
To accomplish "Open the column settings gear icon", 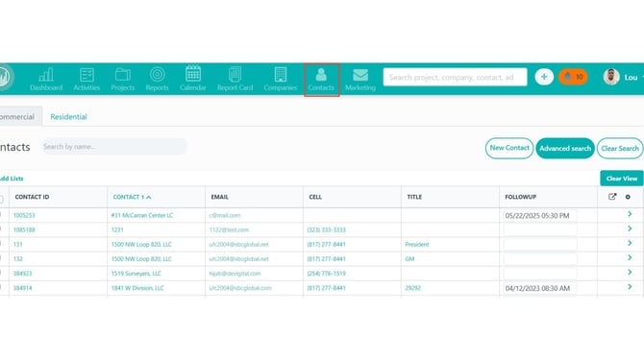I will tap(628, 197).
